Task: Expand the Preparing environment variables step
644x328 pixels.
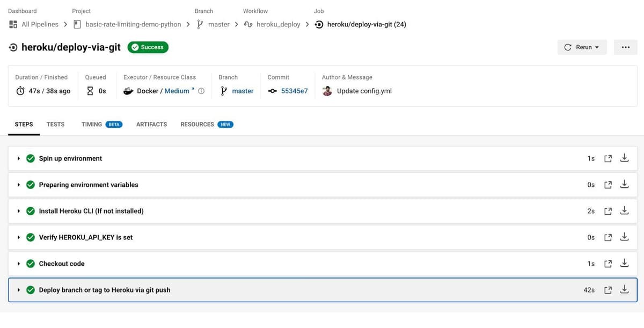Action: point(19,184)
